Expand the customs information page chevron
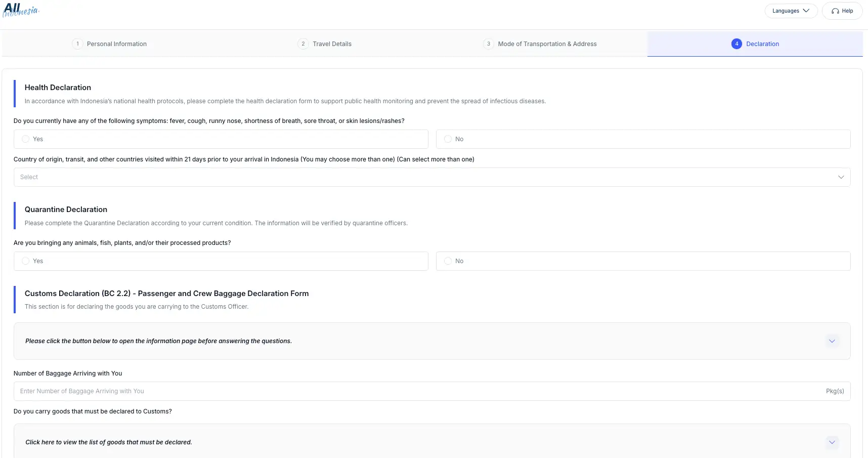Screen dimensions: 868x458 point(832,341)
